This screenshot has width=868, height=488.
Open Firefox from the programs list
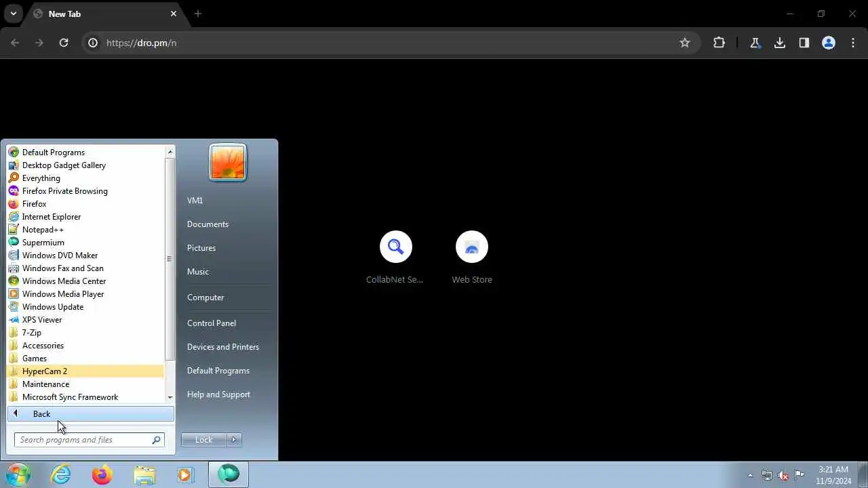85,204
